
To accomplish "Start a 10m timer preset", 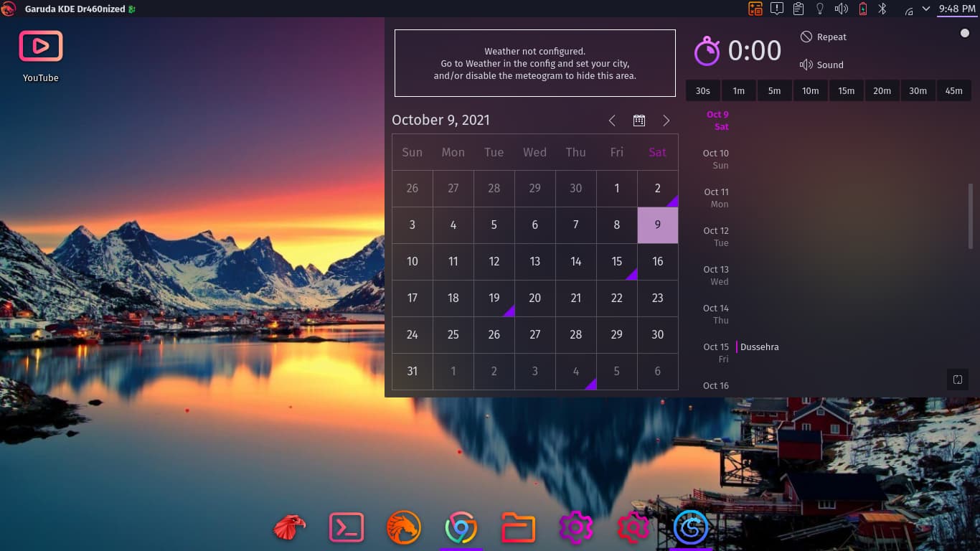I will point(811,90).
